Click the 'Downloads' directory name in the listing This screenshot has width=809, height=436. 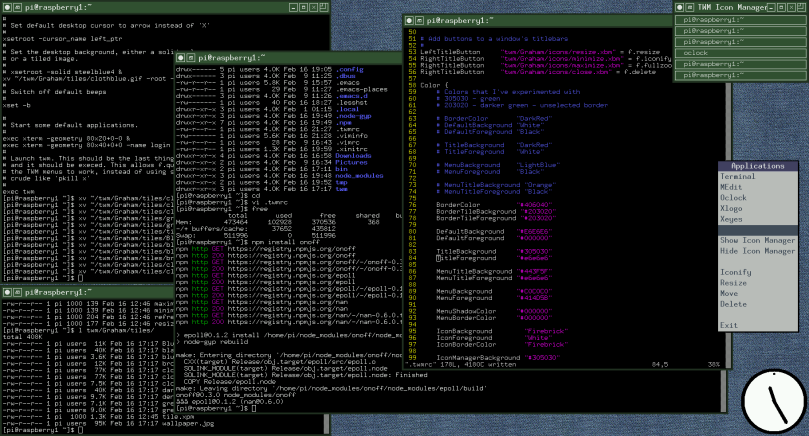coord(353,156)
